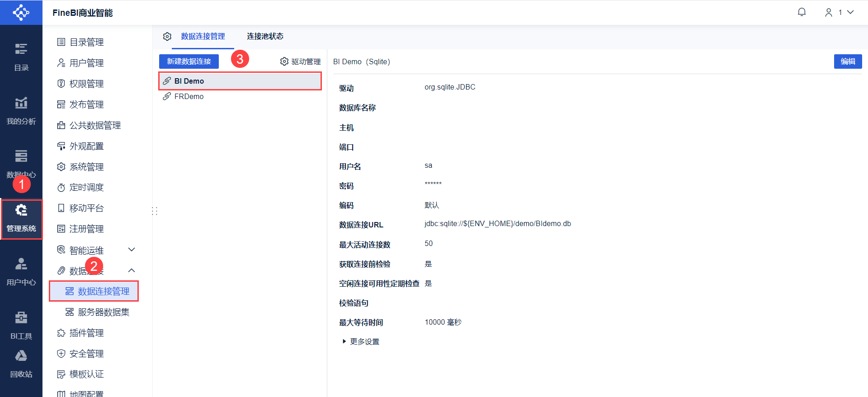Click the 驱动管理 gear icon
The height and width of the screenshot is (397, 868).
[284, 61]
